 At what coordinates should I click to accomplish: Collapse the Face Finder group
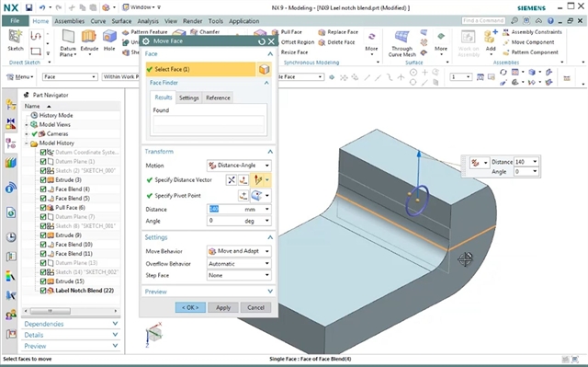click(266, 83)
